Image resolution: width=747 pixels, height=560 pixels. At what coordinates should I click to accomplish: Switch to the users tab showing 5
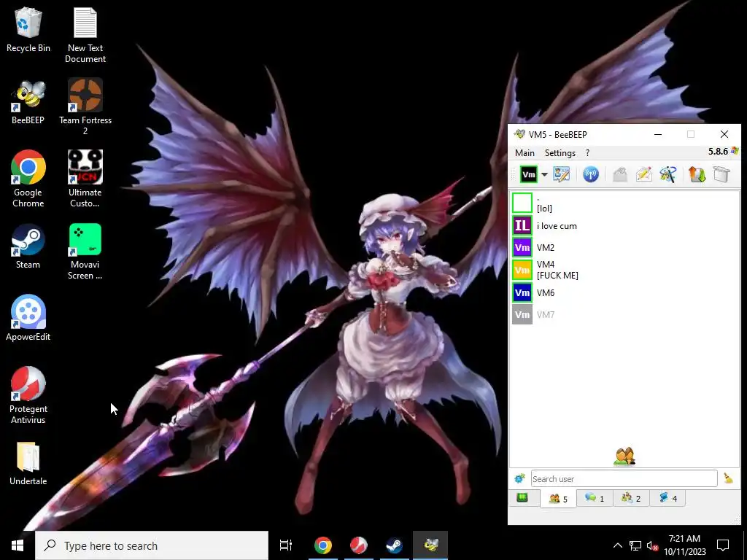coord(558,499)
